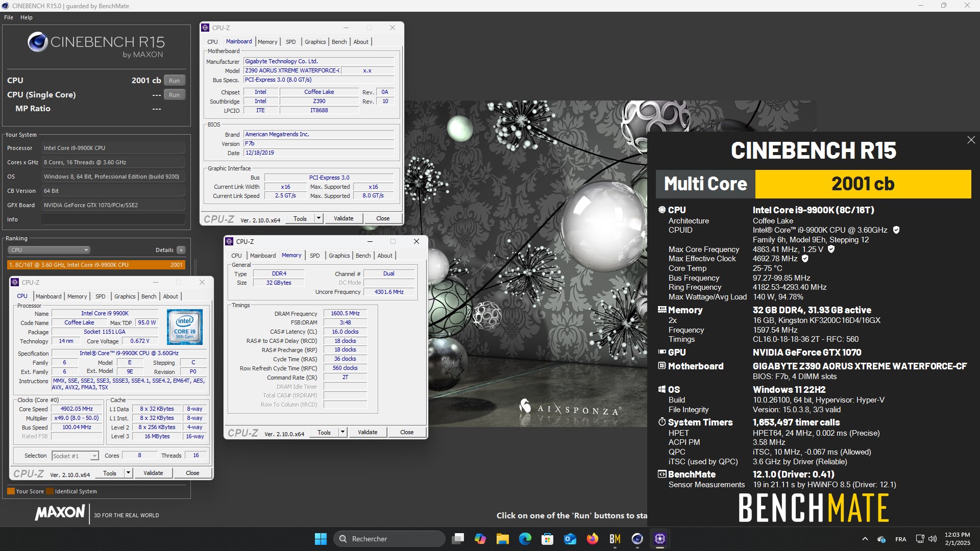
Task: Click the MAXON logo at bottom
Action: pyautogui.click(x=60, y=513)
